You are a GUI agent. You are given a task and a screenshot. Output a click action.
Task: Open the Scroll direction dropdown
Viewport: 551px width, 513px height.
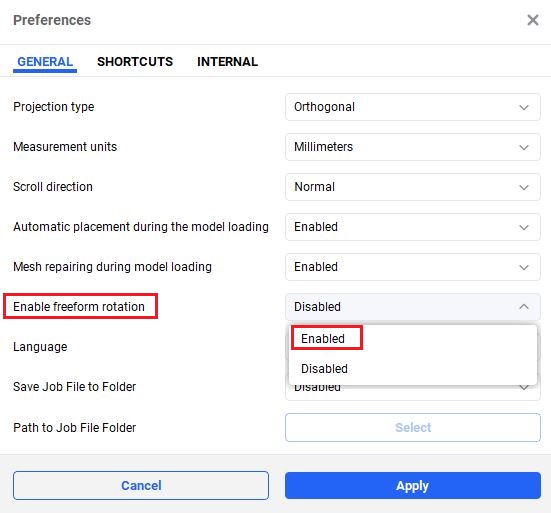[x=413, y=187]
